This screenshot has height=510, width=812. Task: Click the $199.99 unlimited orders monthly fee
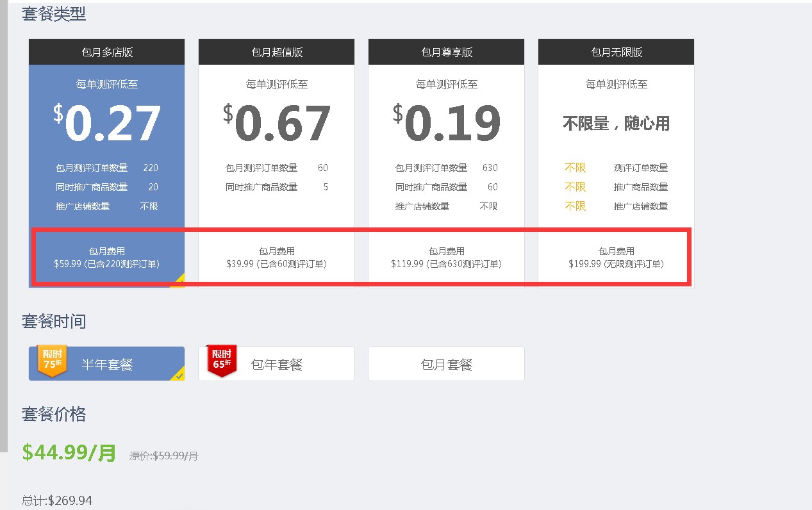[616, 263]
